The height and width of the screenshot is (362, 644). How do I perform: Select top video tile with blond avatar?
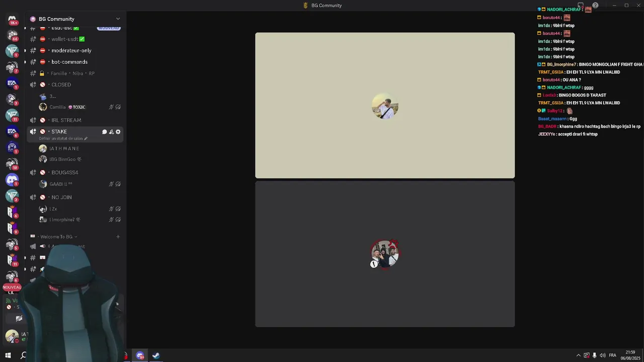(385, 106)
